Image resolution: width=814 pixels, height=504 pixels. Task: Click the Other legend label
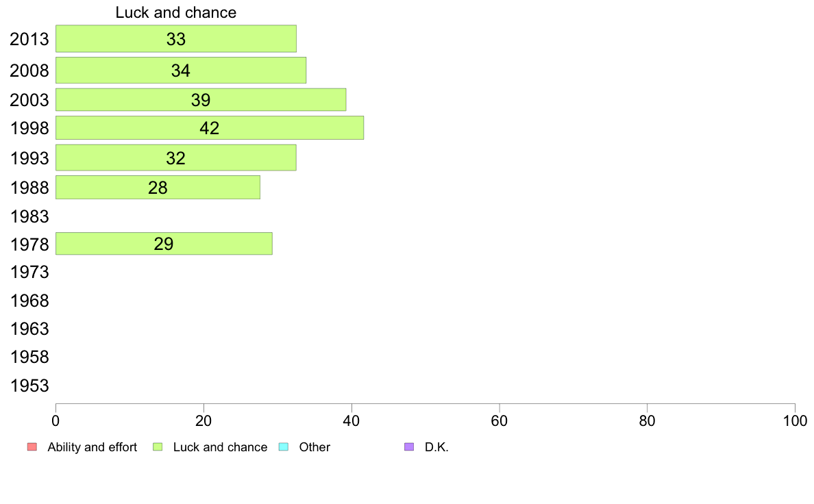point(314,447)
